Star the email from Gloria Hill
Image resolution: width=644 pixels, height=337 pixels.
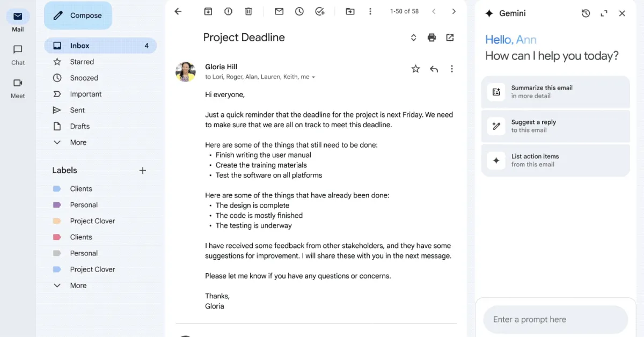[415, 69]
